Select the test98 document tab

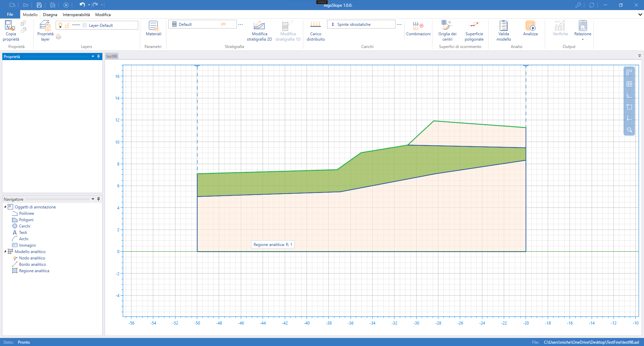112,56
